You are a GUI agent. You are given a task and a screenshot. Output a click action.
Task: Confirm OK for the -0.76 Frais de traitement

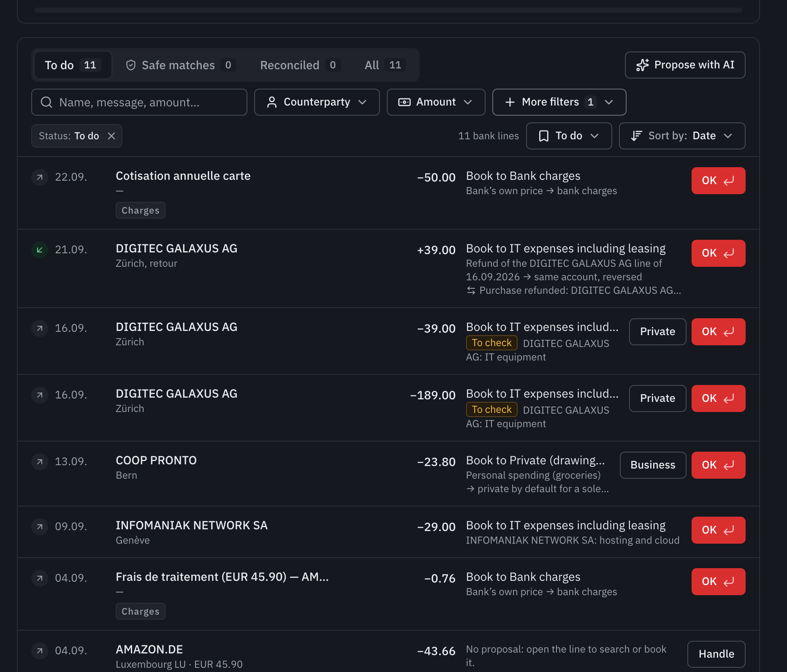pyautogui.click(x=719, y=582)
